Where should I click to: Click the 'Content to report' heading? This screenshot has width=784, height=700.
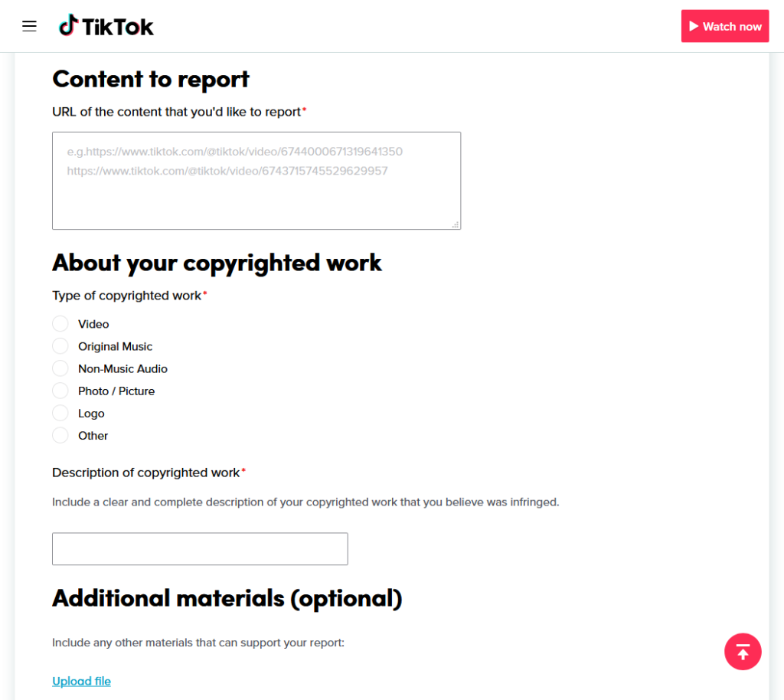click(151, 80)
